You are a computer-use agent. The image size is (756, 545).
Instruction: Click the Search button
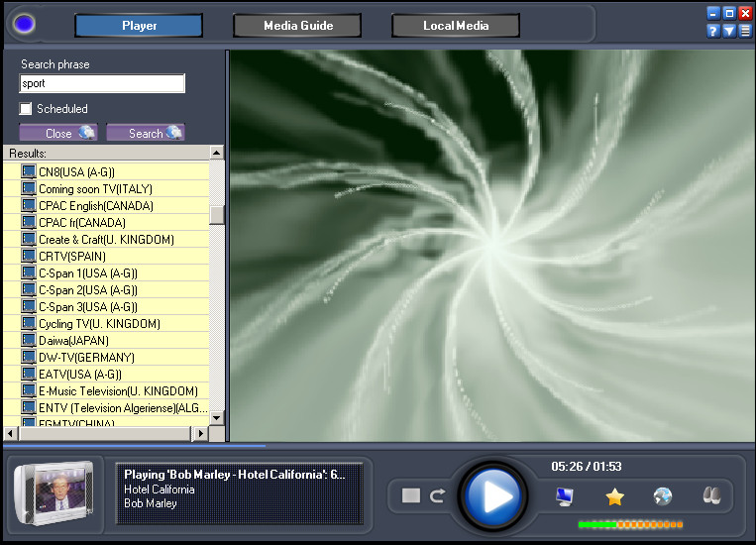(146, 133)
